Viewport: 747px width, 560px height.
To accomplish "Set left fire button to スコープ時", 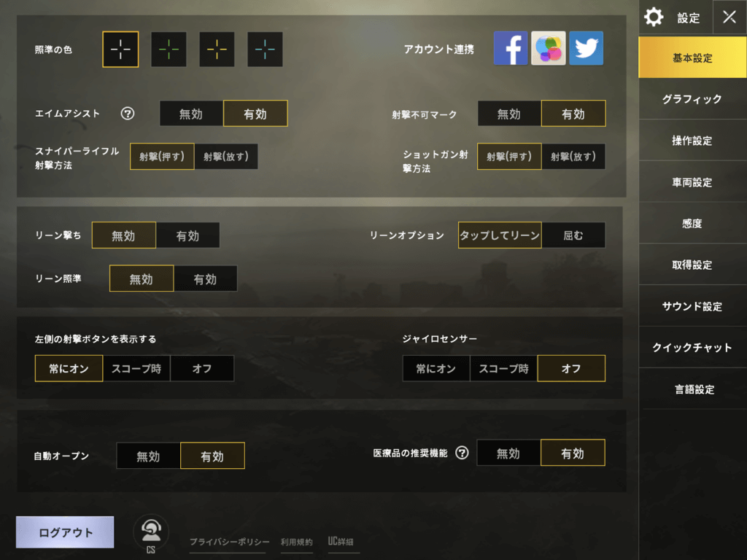I will tap(136, 368).
